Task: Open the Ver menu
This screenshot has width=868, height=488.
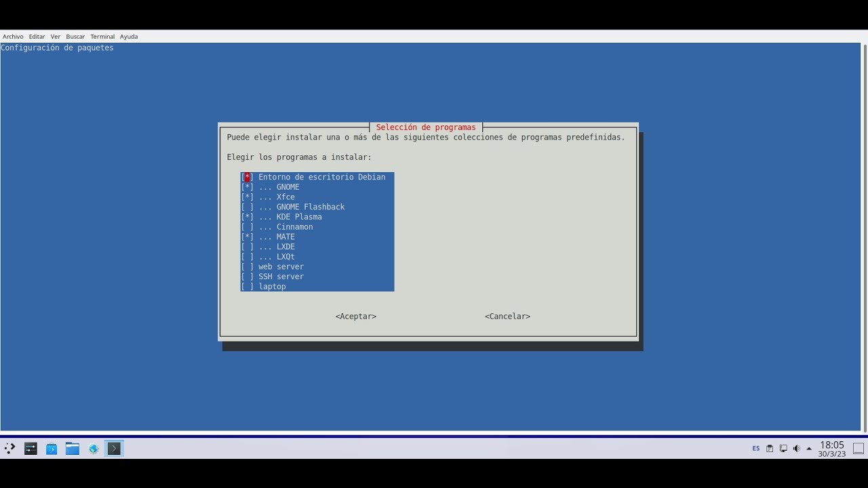Action: (x=56, y=37)
